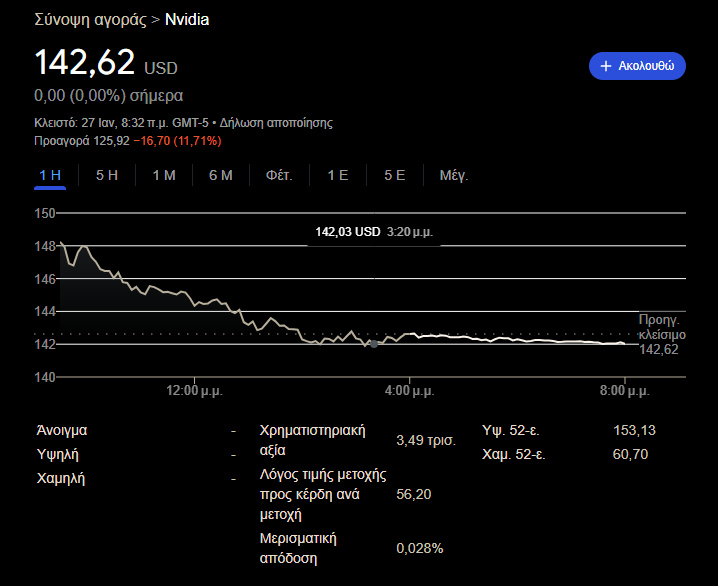
Task: Click the Προαγορά 125,92 pre-market line
Action: 128,141
